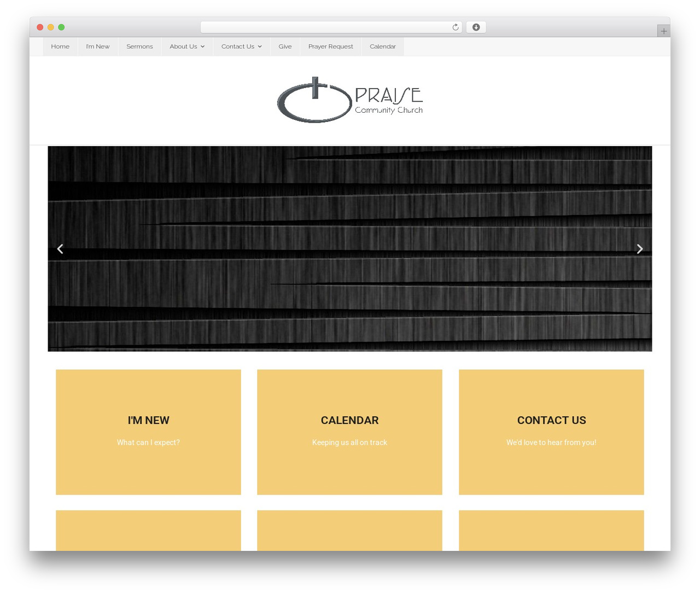Click the I'M NEW yellow card
This screenshot has height=593, width=700.
[x=148, y=432]
